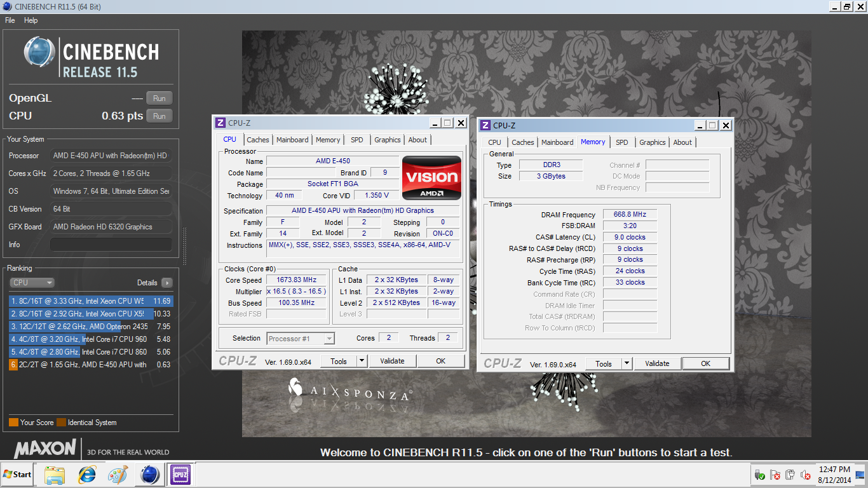Viewport: 868px width, 488px height.
Task: Click OK in left CPU-Z window
Action: tap(441, 361)
